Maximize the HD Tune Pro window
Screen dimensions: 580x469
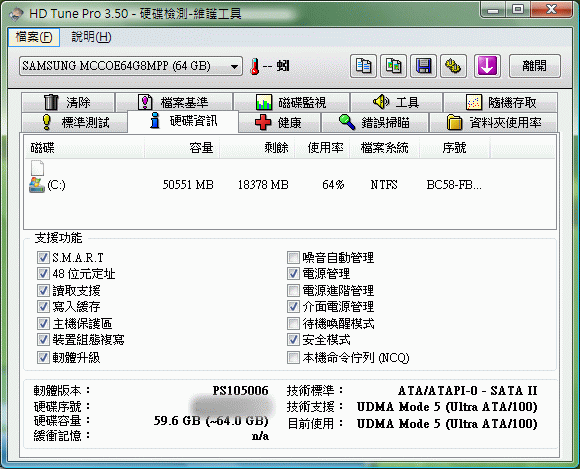518,10
